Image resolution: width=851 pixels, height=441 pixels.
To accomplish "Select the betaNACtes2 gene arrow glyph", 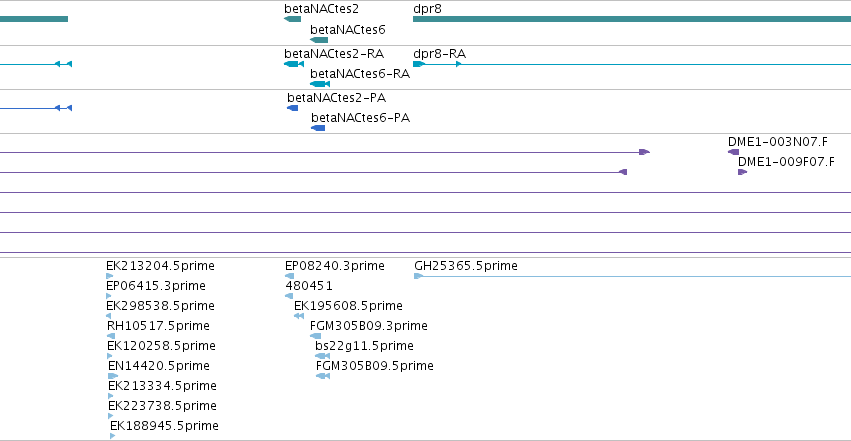I will [x=293, y=19].
